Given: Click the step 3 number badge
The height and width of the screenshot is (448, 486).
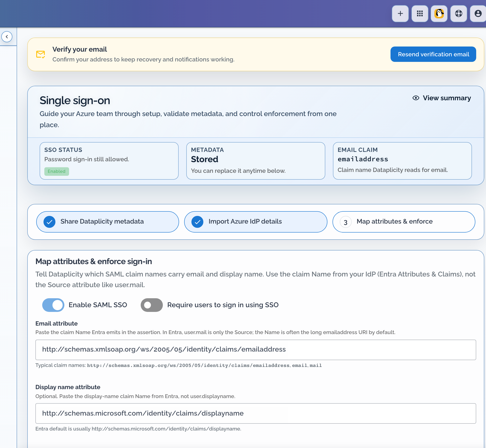Looking at the screenshot, I should 346,222.
